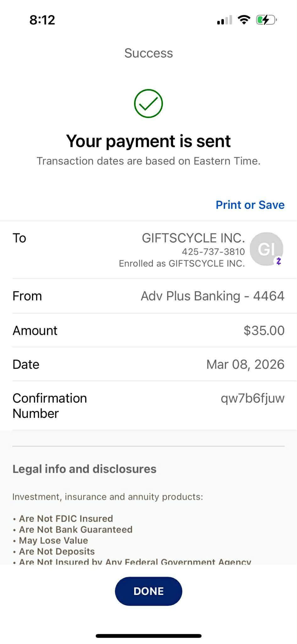
Task: Tap Your payment is sent heading
Action: tap(148, 141)
